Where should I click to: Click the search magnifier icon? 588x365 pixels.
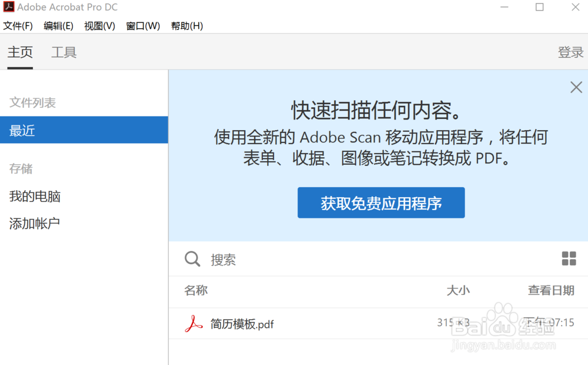point(192,258)
